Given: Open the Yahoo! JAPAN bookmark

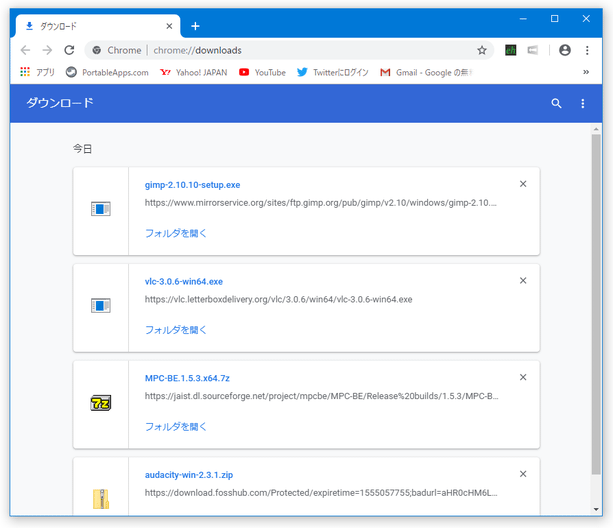Looking at the screenshot, I should point(194,72).
